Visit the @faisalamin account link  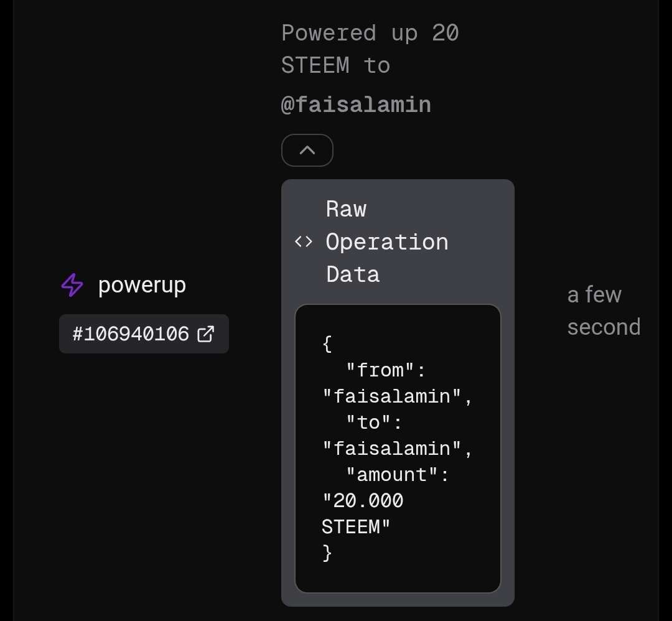[x=356, y=105]
